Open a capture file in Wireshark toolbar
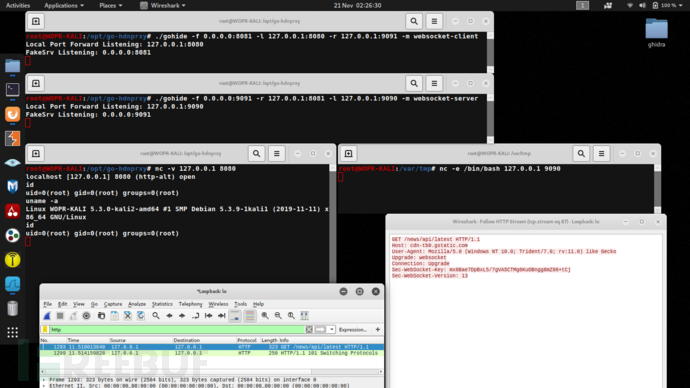Image resolution: width=690 pixels, height=388 pixels. (101, 316)
